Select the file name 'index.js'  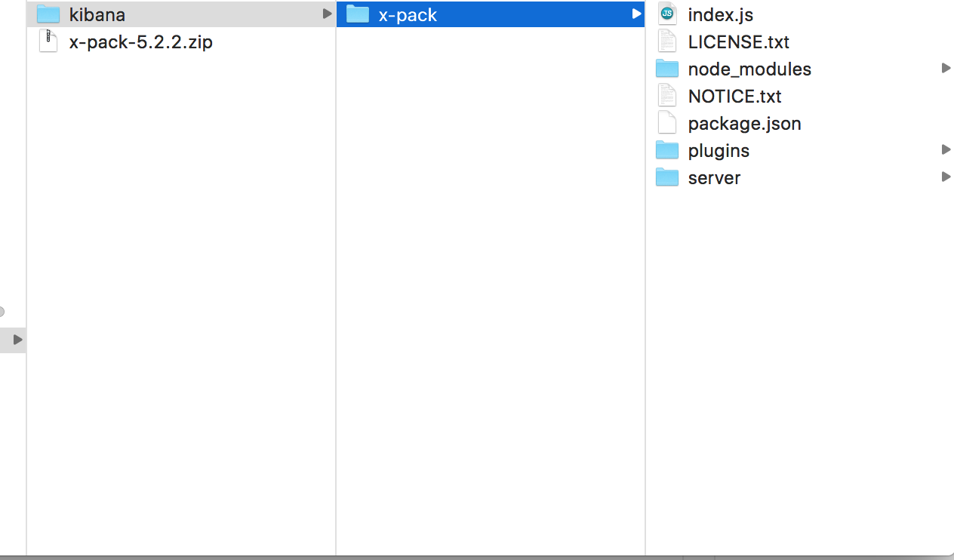pos(721,15)
